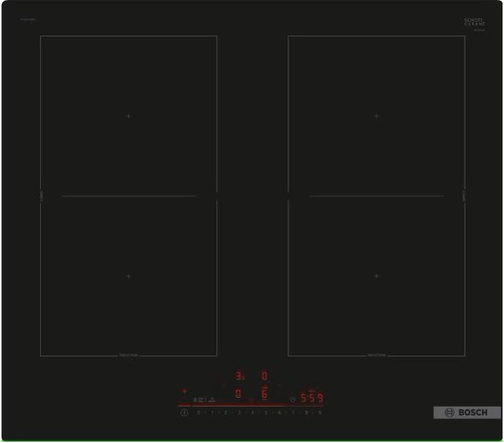Image resolution: width=504 pixels, height=443 pixels.
Task: Tap the childlock and function icons beside the power key
Action: (x=199, y=399)
